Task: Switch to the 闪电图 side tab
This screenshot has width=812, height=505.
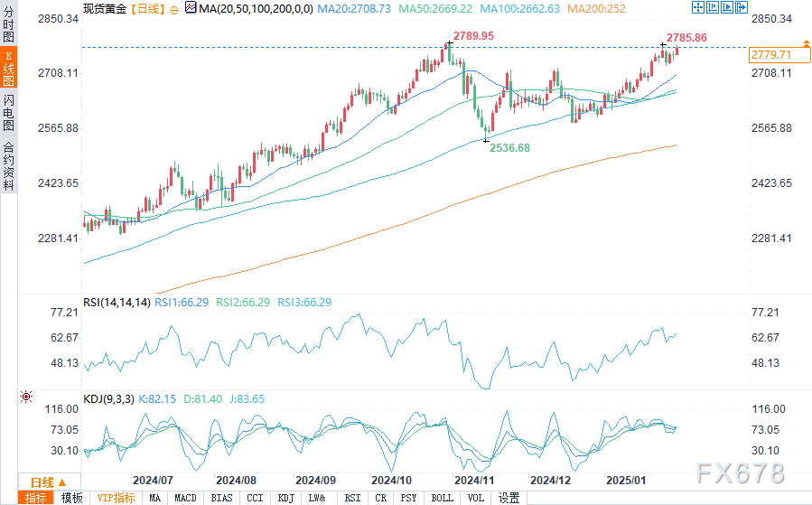Action: (8, 113)
